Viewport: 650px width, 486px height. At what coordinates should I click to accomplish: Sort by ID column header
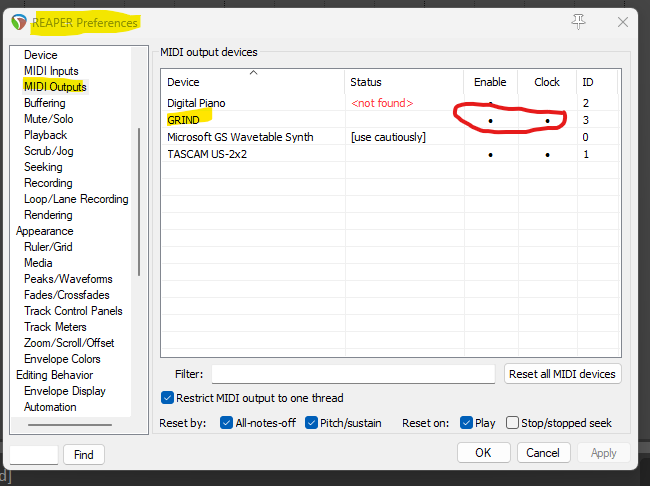click(597, 82)
